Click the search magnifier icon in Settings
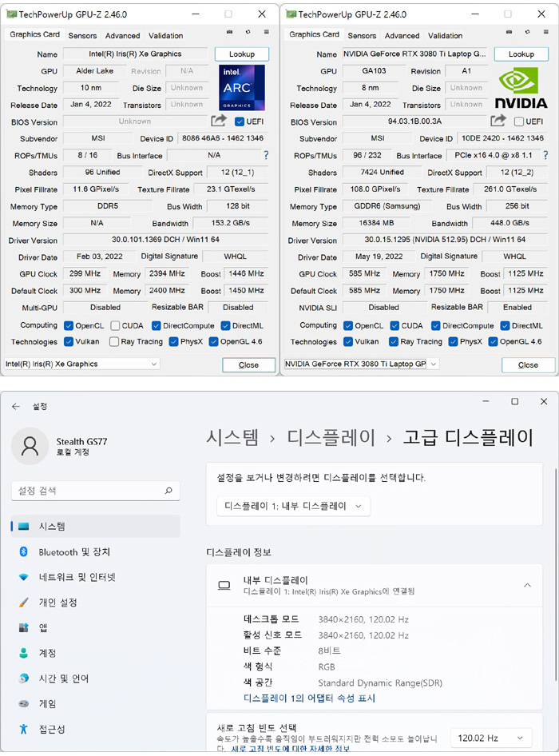 point(168,491)
